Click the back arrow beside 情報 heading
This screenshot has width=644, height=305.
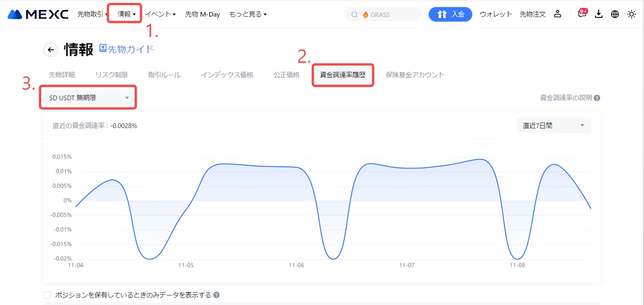click(51, 50)
